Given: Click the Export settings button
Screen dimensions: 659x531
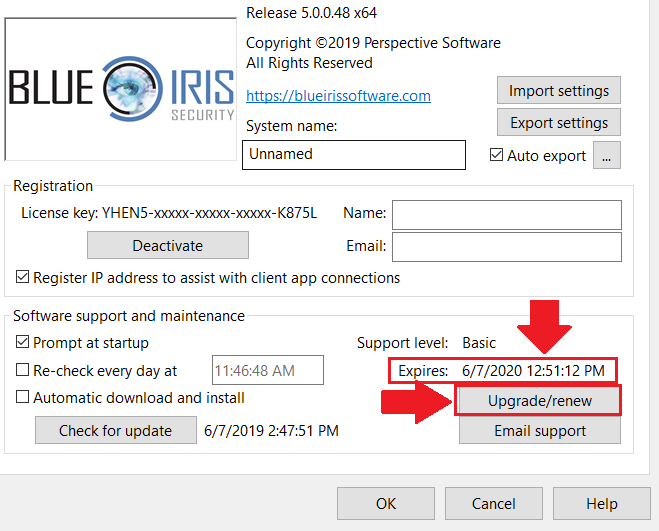Looking at the screenshot, I should coord(559,123).
